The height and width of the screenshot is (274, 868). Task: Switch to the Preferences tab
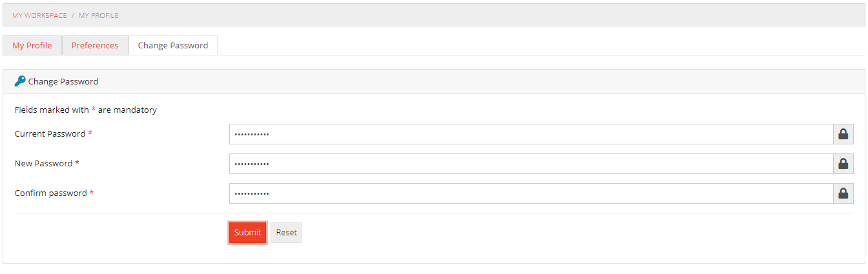[95, 45]
